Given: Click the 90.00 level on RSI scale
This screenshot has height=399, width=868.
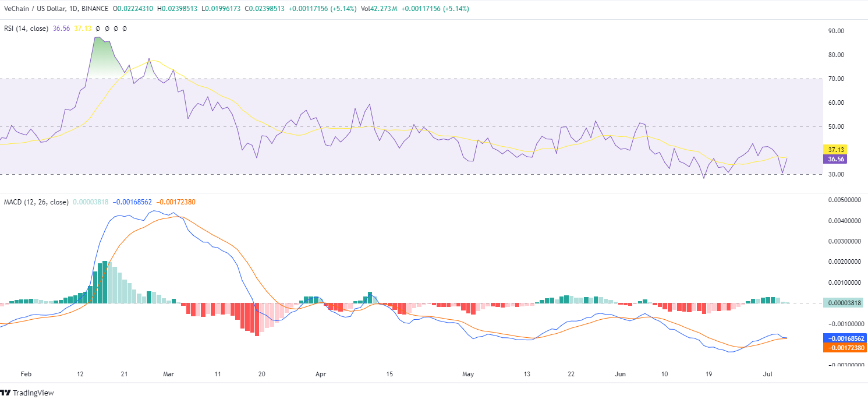Looking at the screenshot, I should pyautogui.click(x=835, y=31).
